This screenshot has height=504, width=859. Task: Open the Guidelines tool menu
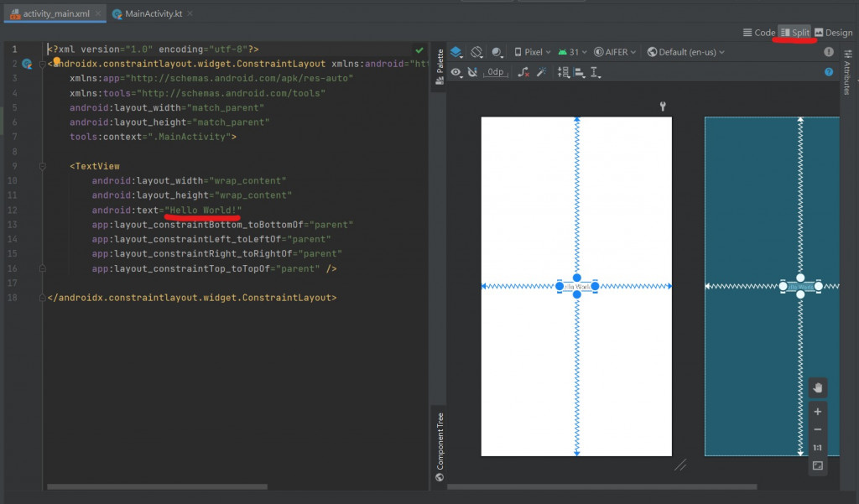(x=596, y=72)
